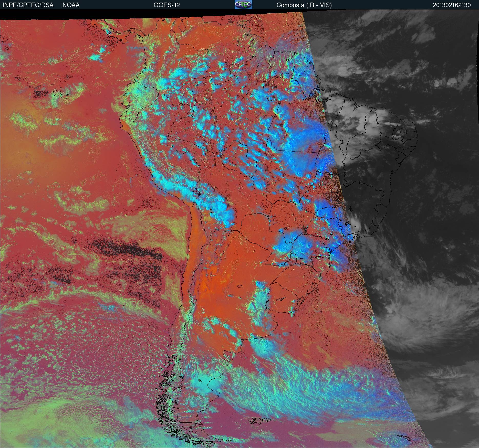Select the NOAA label in the header
The width and height of the screenshot is (479, 448).
tap(71, 5)
